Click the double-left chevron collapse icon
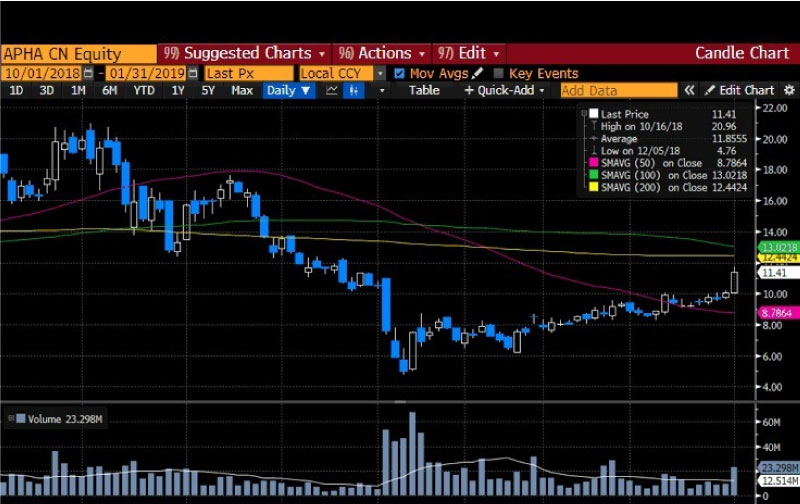Viewport: 800px width, 504px height. [x=689, y=90]
